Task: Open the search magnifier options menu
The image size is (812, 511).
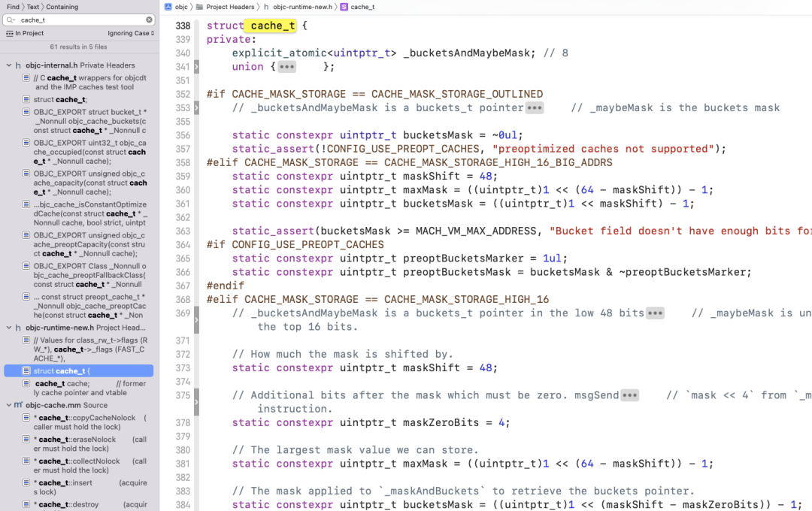Action: point(11,20)
